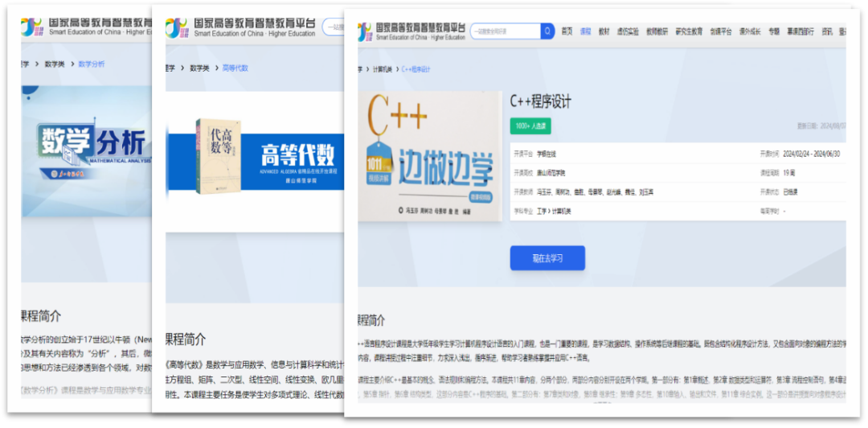The image size is (868, 428).
Task: Select the 课程 navigation tab
Action: [586, 31]
